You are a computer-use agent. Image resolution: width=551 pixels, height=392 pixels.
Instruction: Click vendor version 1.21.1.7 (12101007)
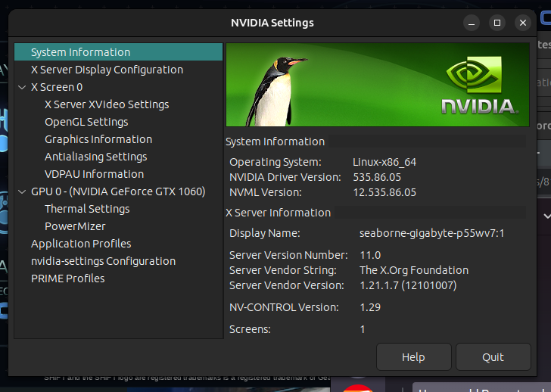[x=408, y=285]
